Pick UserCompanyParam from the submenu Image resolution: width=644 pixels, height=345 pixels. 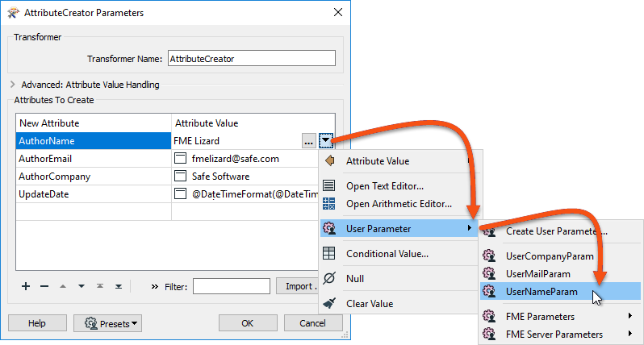550,256
